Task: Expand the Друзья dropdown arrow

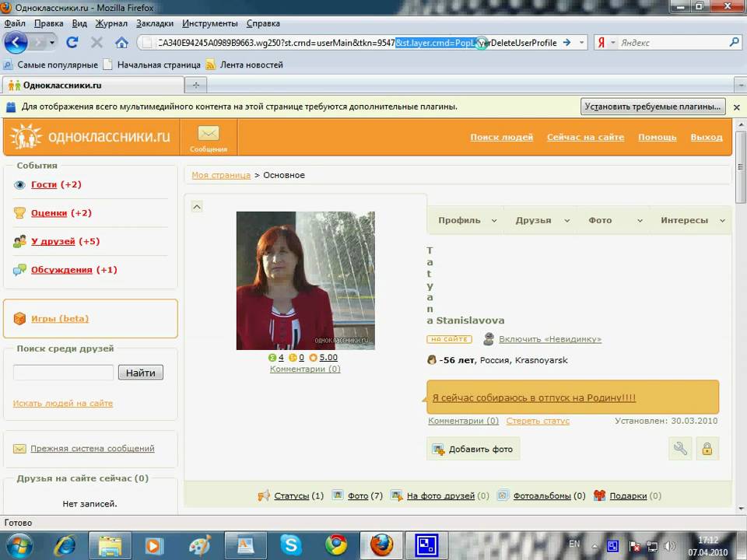Action: pos(567,220)
